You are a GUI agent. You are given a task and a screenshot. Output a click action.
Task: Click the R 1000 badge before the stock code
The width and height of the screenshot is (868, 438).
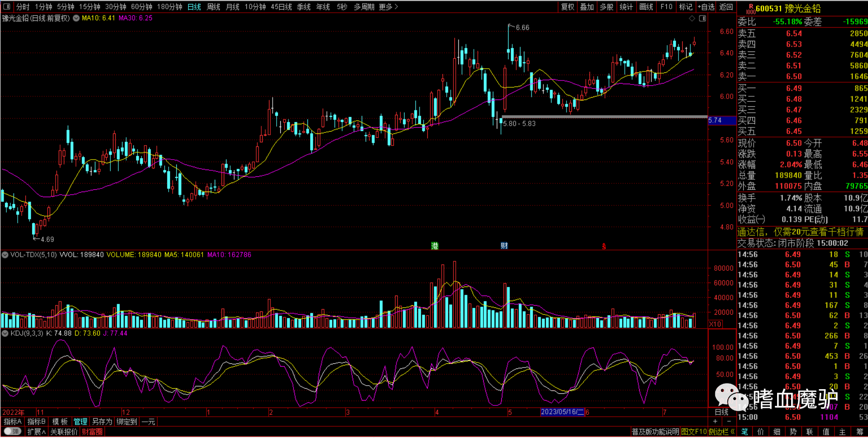[750, 9]
